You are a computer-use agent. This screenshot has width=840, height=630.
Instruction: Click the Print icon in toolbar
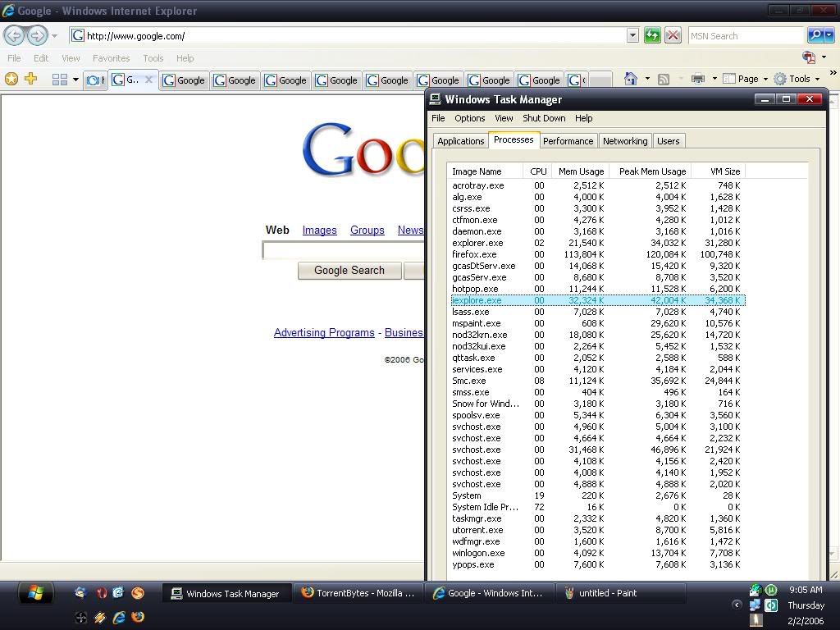click(x=698, y=79)
